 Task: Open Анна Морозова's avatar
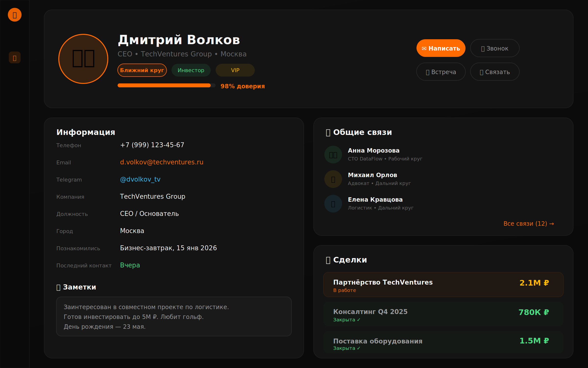[x=333, y=155]
